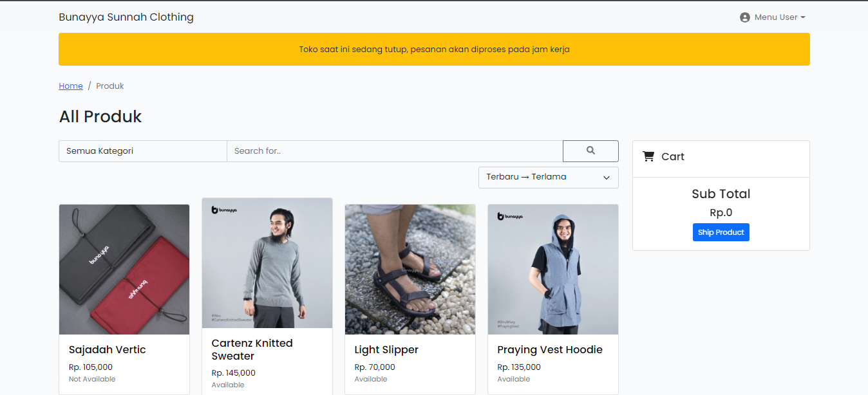The image size is (868, 395).
Task: Select the Light Slipper product image
Action: (410, 269)
